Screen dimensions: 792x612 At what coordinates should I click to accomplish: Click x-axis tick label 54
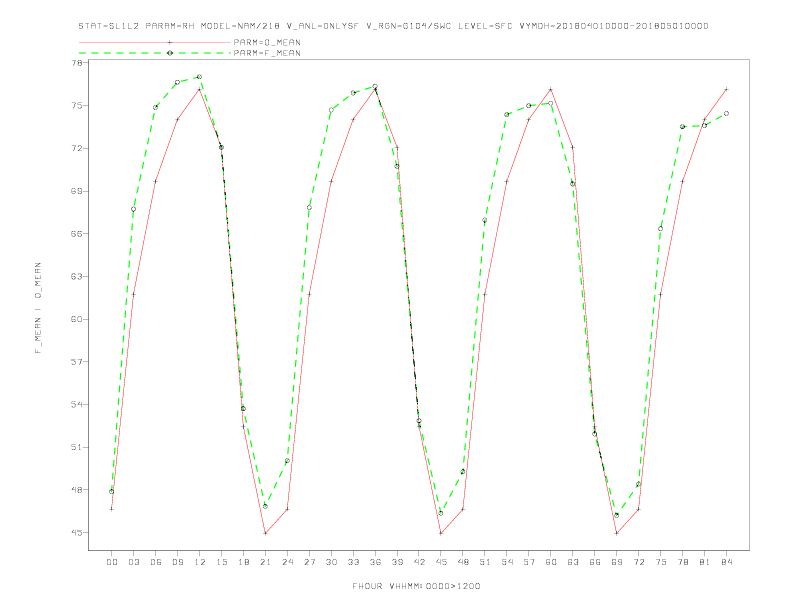coord(507,562)
